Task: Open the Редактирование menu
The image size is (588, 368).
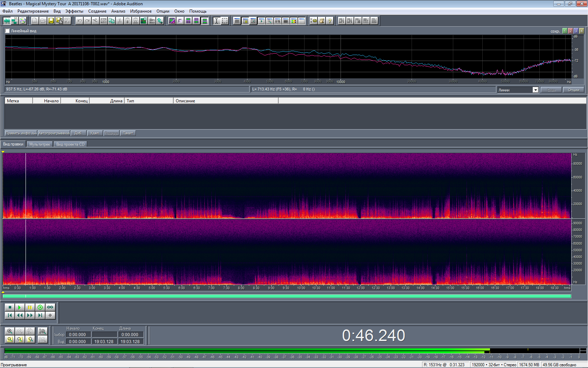Action: click(33, 11)
